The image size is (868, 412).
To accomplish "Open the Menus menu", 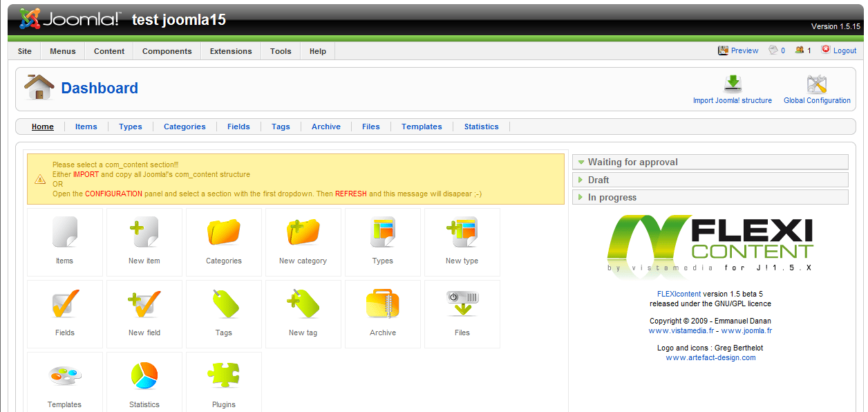I will (63, 51).
